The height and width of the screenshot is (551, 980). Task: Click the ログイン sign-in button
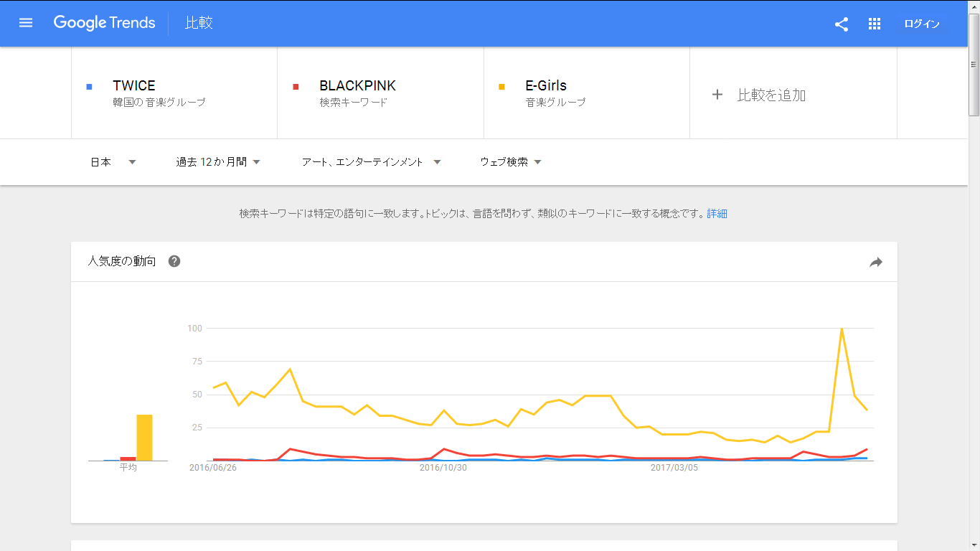point(921,24)
